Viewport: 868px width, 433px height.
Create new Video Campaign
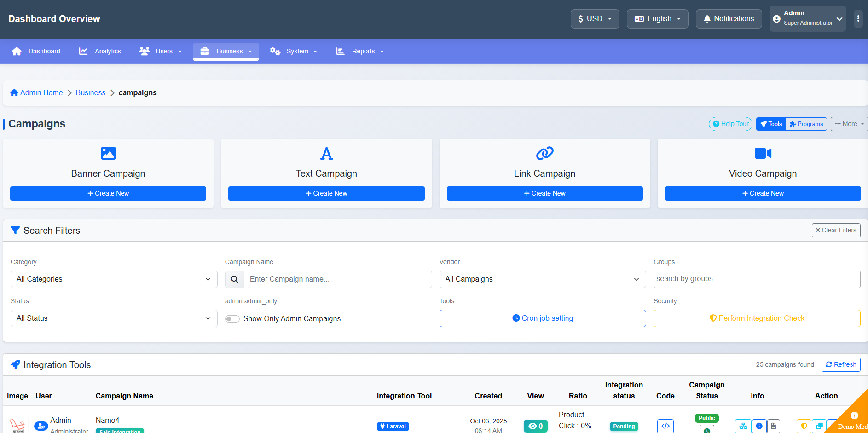763,193
